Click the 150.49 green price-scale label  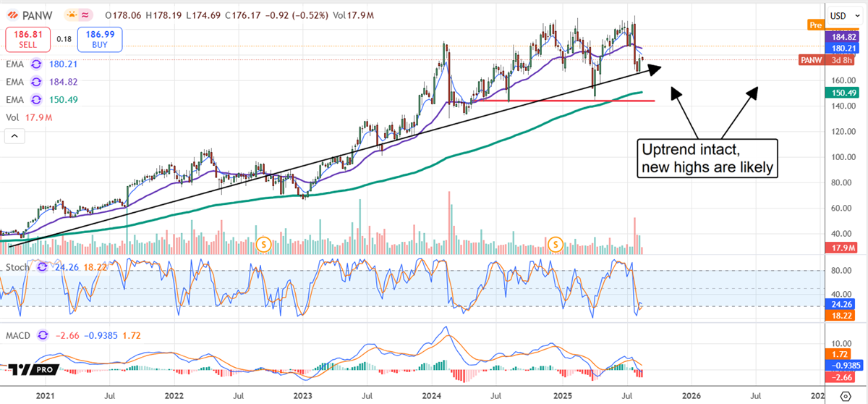pyautogui.click(x=843, y=93)
